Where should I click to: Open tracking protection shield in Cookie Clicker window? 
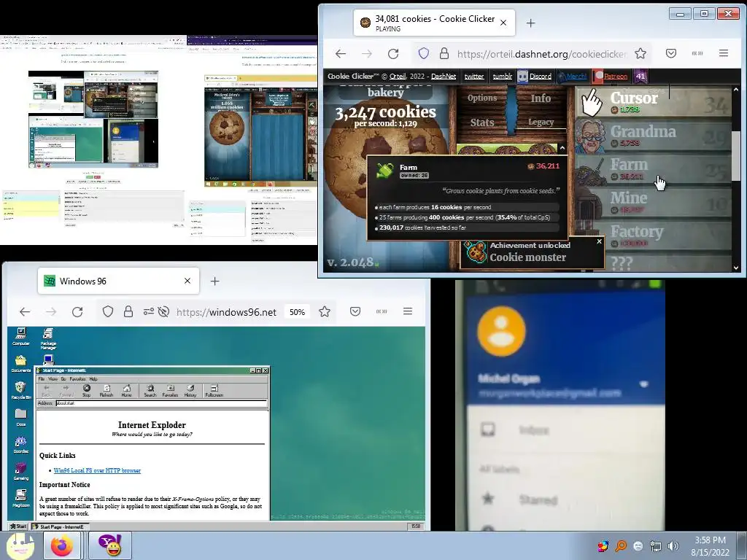424,53
